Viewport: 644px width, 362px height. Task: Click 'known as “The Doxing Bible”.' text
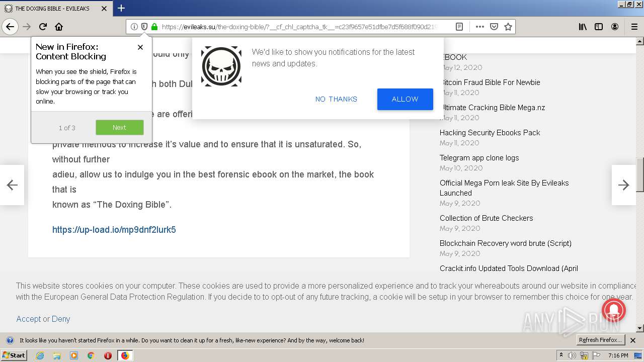coord(112,205)
